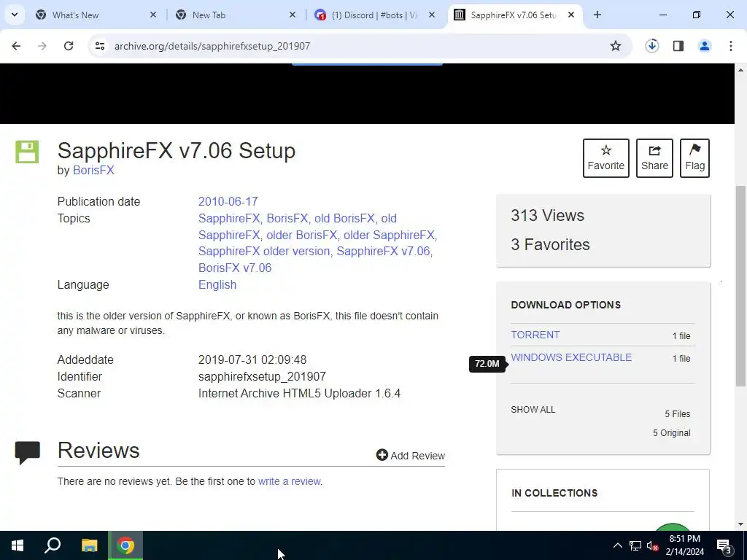747x560 pixels.
Task: Click the browser Back arrow
Action: click(16, 46)
